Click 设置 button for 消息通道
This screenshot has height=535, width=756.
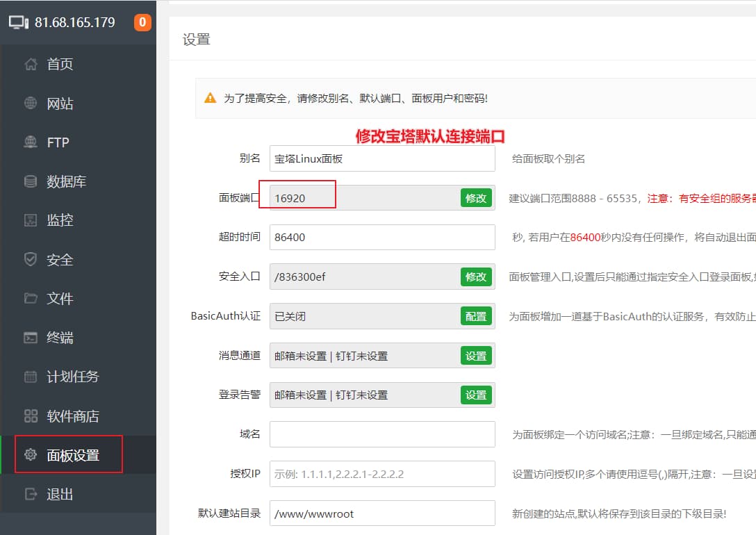[476, 356]
